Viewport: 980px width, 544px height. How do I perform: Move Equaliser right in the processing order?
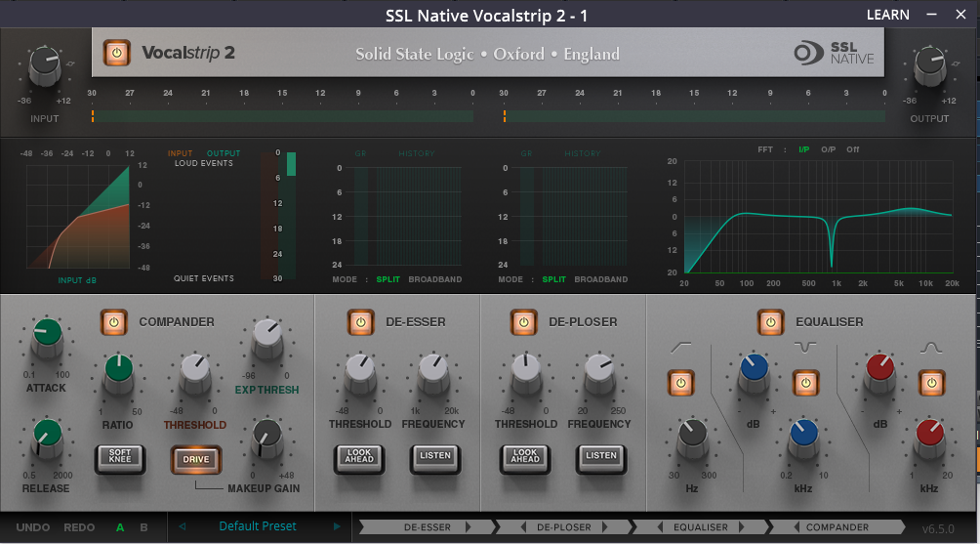coord(742,527)
